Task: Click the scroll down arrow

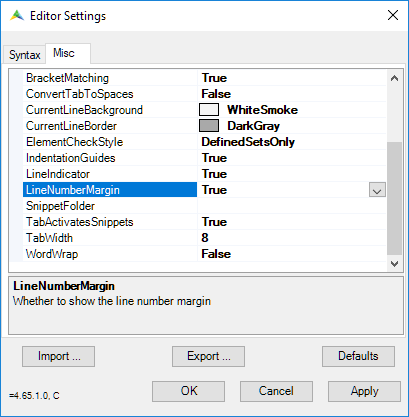Action: coord(394,264)
